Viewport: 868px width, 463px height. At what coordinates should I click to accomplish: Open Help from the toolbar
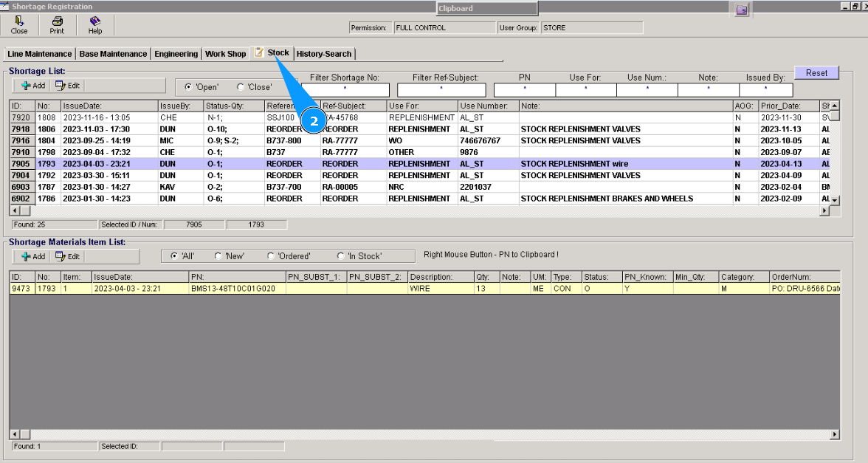95,25
